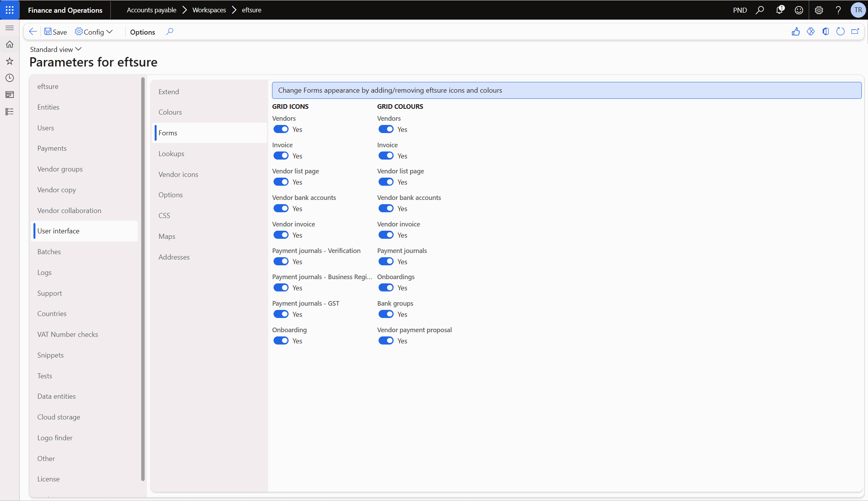Open Workspaces icon in left sidebar
Image resolution: width=868 pixels, height=501 pixels.
tap(10, 95)
